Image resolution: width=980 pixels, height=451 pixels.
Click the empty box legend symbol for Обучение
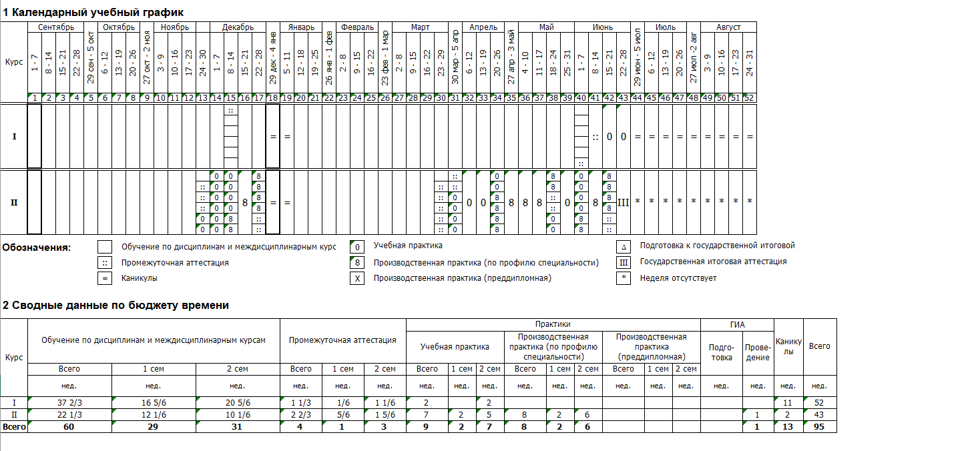[105, 247]
